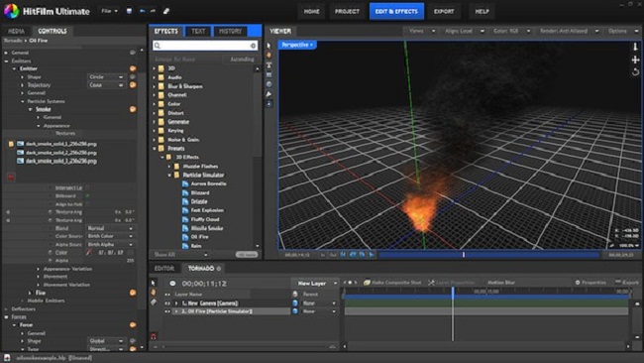Image resolution: width=644 pixels, height=363 pixels.
Task: Click the timeline zoom slider
Action: [247, 347]
